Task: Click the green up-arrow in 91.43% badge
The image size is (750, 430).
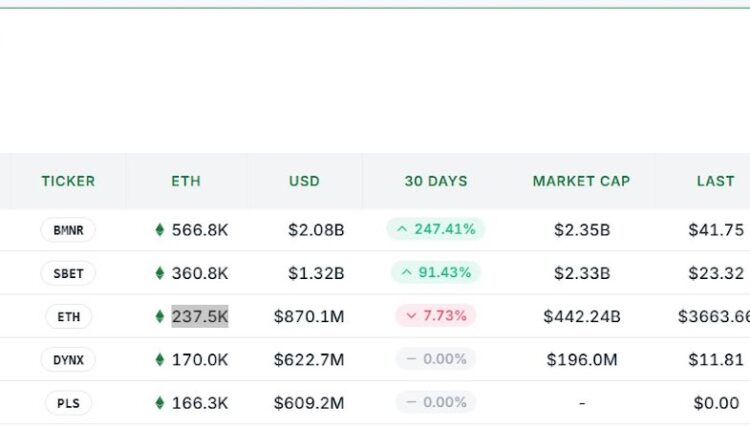Action: [x=404, y=273]
